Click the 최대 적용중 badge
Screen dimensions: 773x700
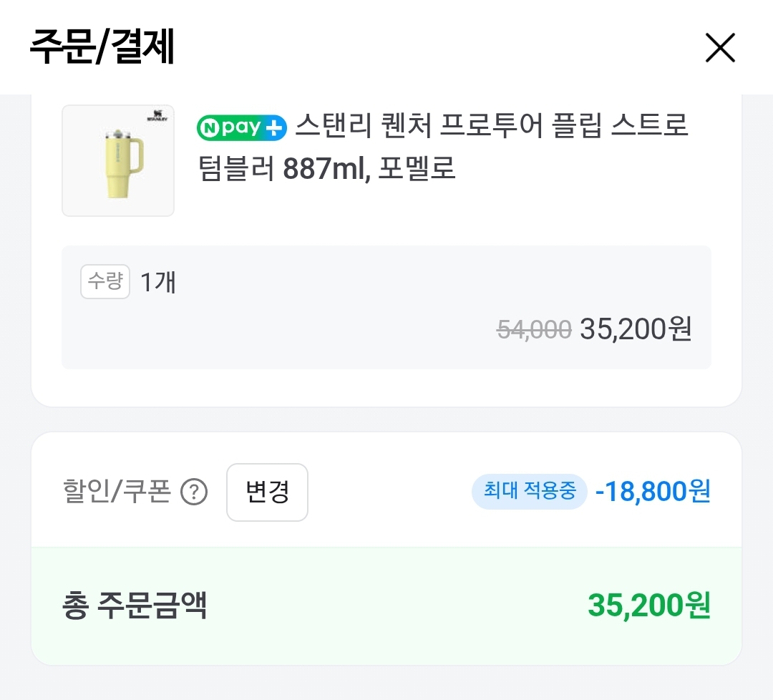[529, 492]
